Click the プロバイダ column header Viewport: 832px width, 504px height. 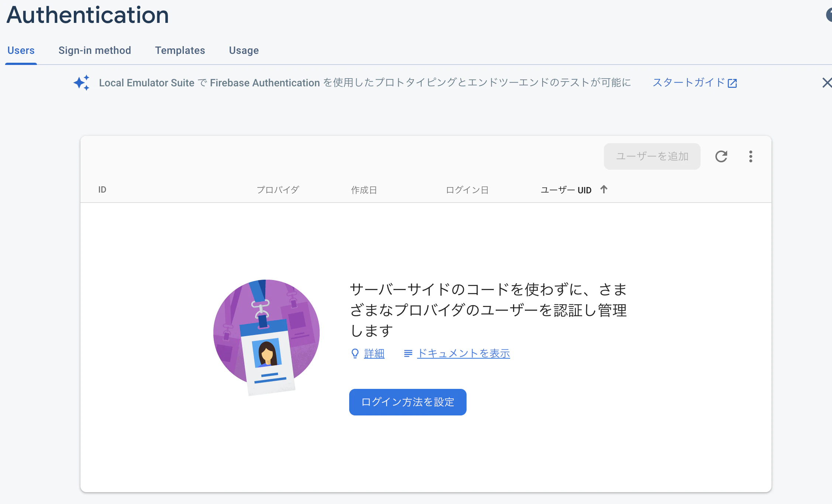[278, 190]
